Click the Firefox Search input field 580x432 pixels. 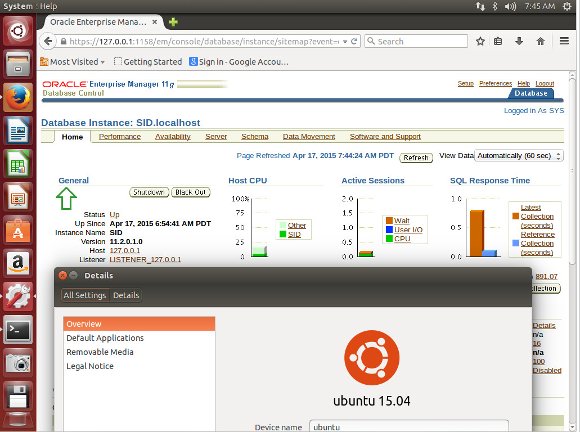[x=416, y=41]
